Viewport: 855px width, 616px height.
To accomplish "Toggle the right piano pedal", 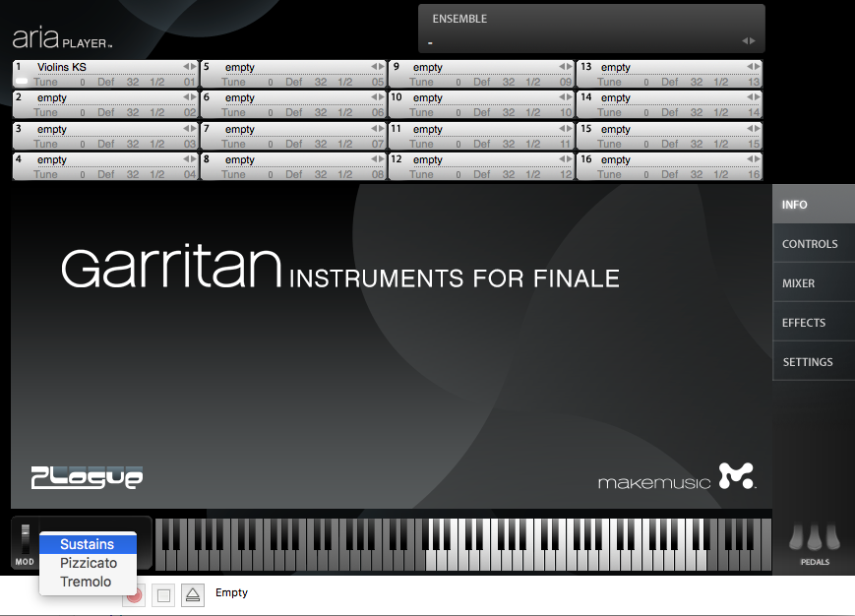I will 832,537.
